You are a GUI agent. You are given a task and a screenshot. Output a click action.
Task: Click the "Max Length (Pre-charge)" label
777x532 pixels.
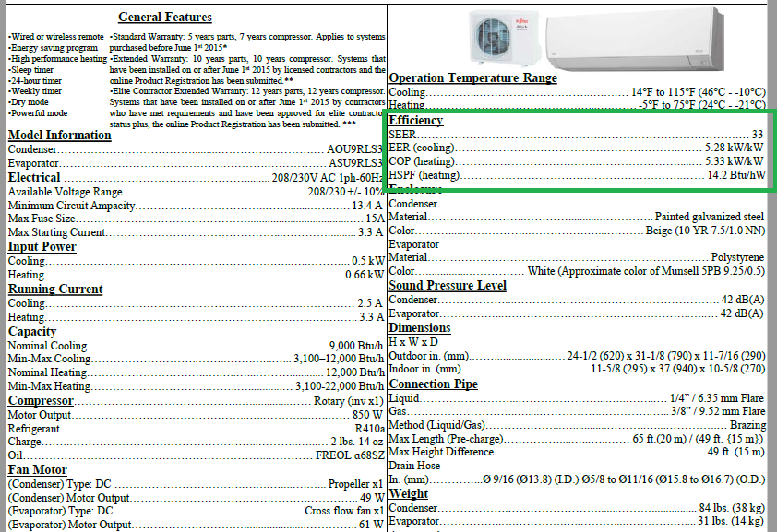[446, 439]
